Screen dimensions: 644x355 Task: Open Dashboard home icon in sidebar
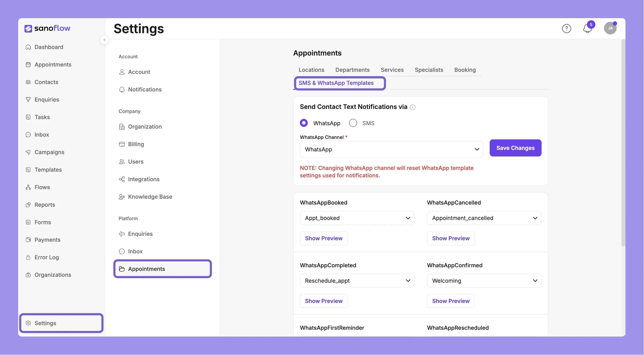pos(28,47)
